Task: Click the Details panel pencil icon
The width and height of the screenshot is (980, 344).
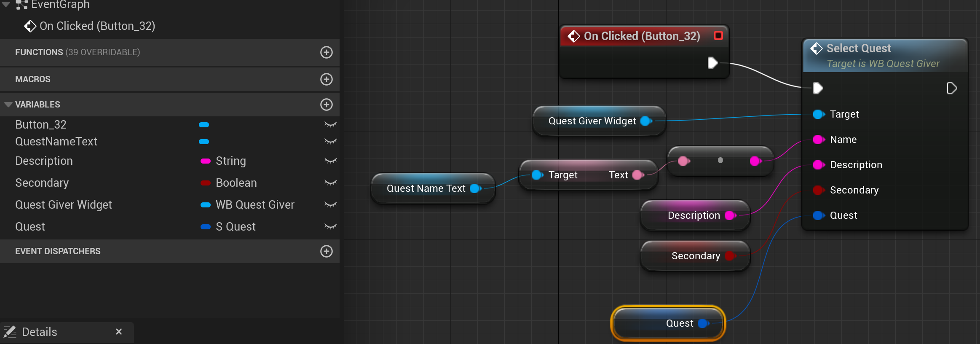Action: point(10,332)
